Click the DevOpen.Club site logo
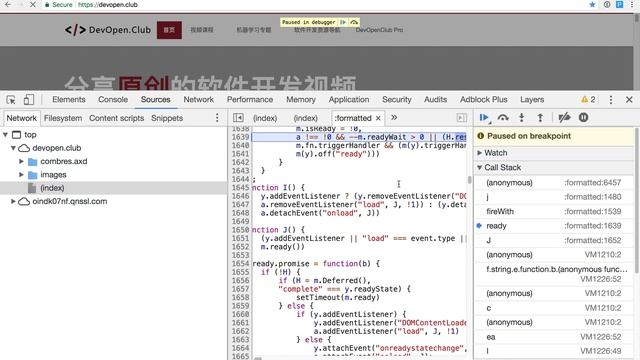640x360 pixels. (x=108, y=30)
